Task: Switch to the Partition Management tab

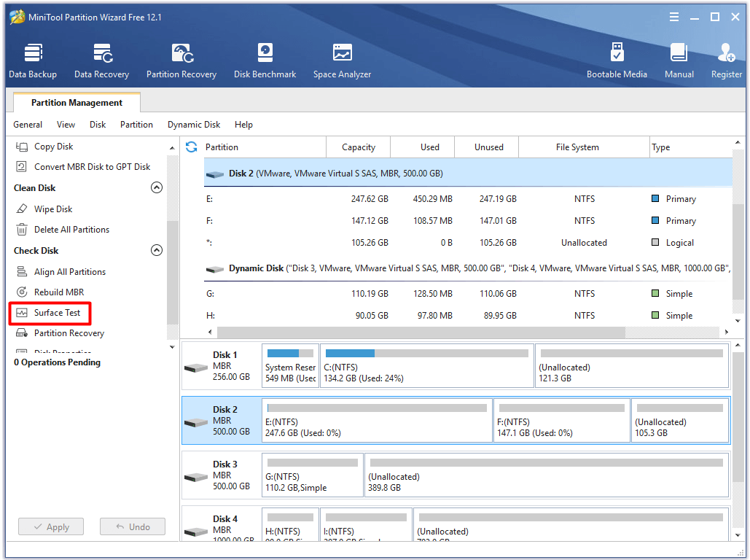Action: 77,102
